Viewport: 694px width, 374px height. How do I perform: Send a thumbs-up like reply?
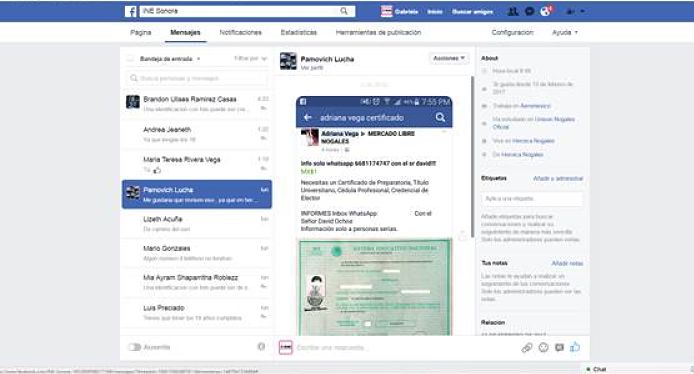(575, 347)
